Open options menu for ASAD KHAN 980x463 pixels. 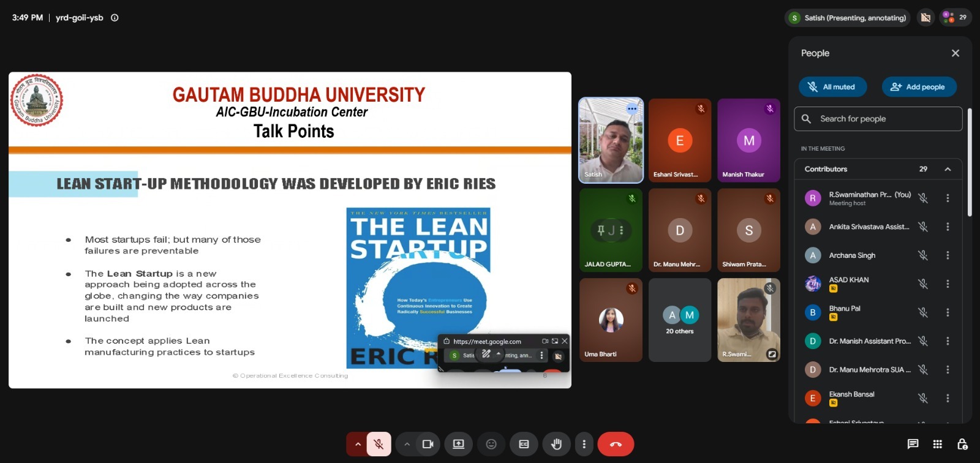point(948,284)
